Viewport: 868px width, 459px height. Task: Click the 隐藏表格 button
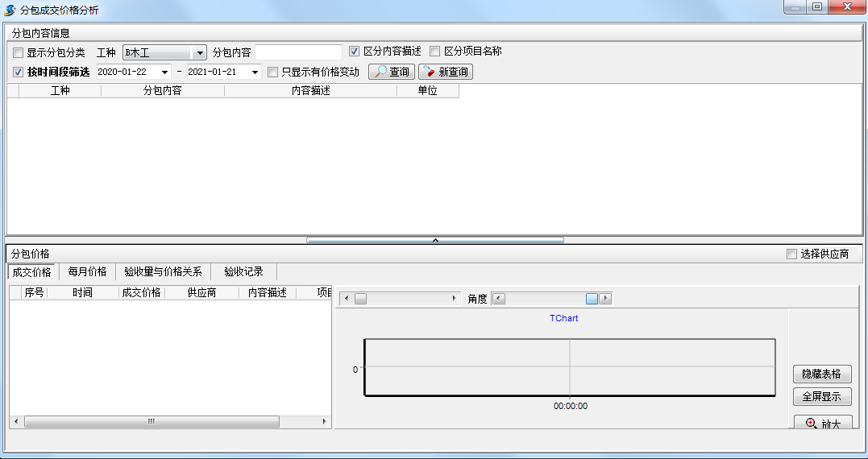pyautogui.click(x=821, y=374)
